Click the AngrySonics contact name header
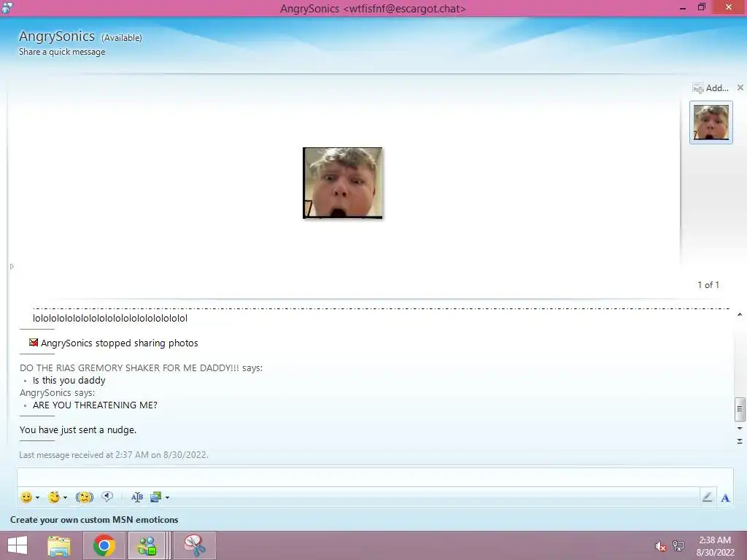This screenshot has height=560, width=747. [57, 36]
